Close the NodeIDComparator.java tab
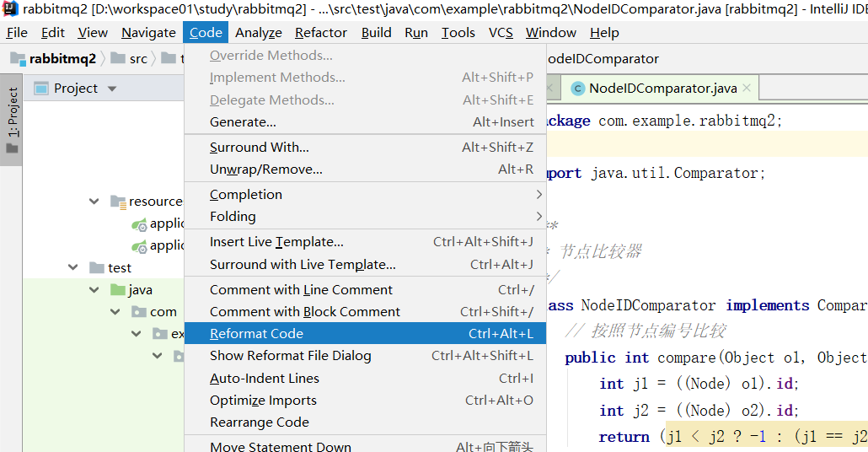Screen dimensions: 868x452 coord(746,88)
